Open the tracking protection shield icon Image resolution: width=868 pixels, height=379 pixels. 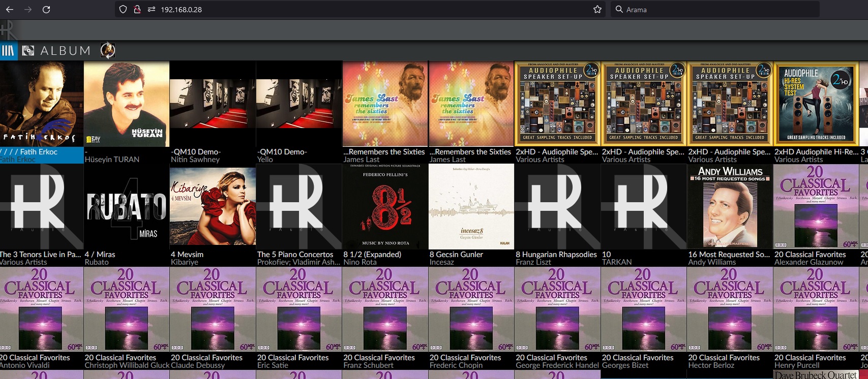coord(123,9)
